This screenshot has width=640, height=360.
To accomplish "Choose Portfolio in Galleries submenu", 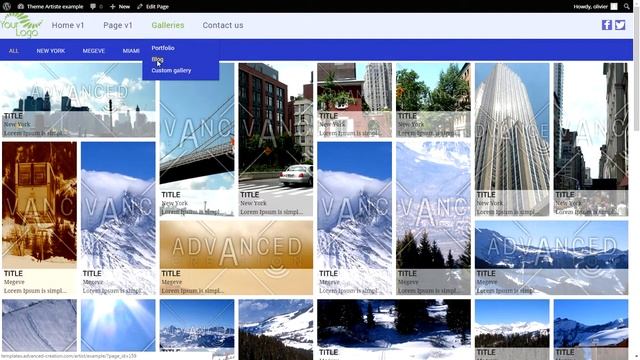I will point(163,48).
